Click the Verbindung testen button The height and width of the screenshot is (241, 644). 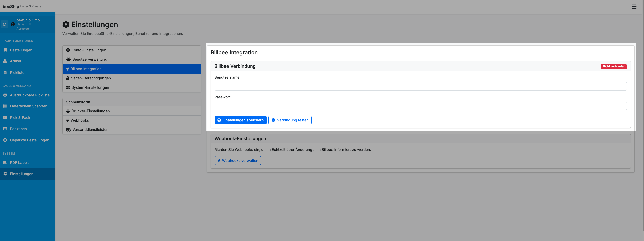(290, 120)
